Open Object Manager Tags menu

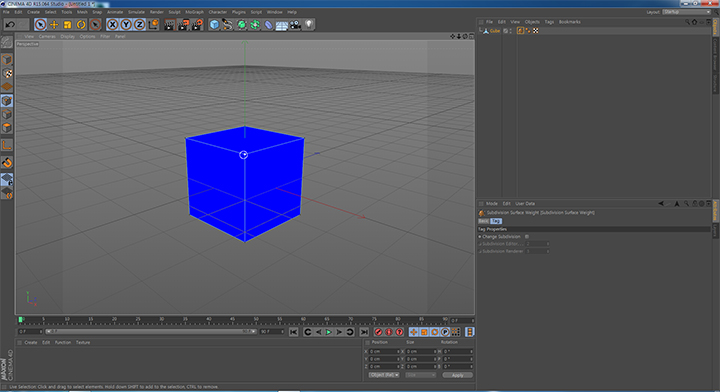[549, 22]
